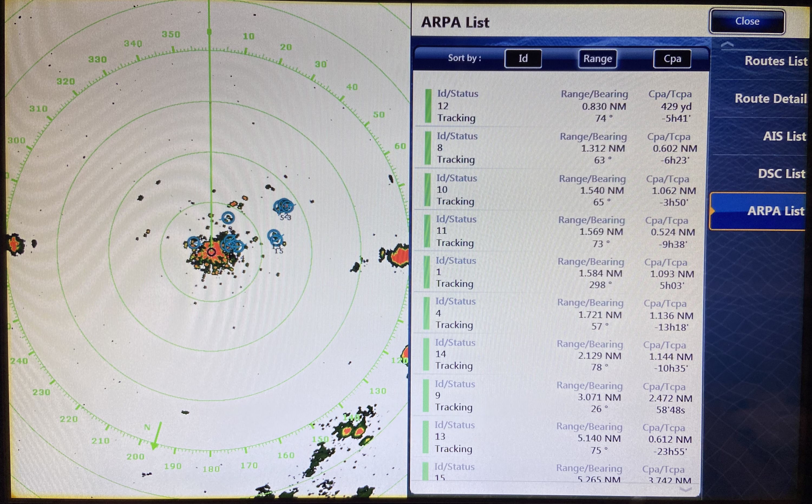Select ARPA target 10 row
The image size is (812, 504).
[x=560, y=190]
